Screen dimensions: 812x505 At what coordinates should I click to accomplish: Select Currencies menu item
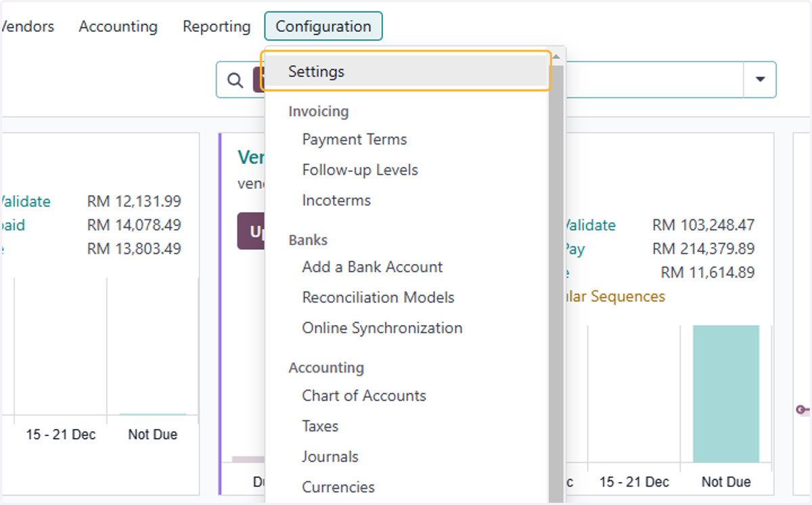pos(338,487)
